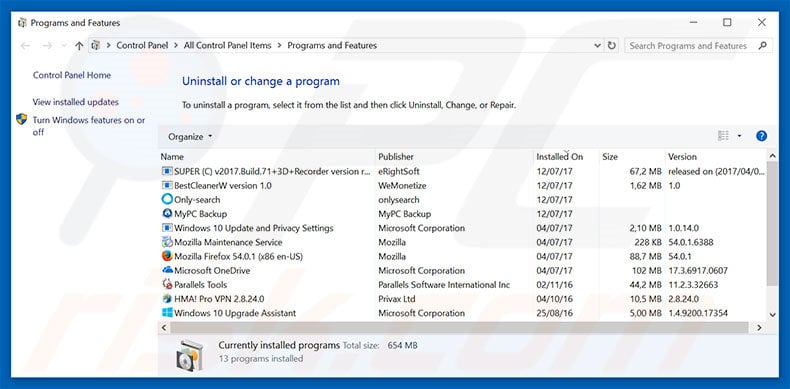This screenshot has height=389, width=790.
Task: Click the 25/08/16 installed date cell
Action: [554, 313]
